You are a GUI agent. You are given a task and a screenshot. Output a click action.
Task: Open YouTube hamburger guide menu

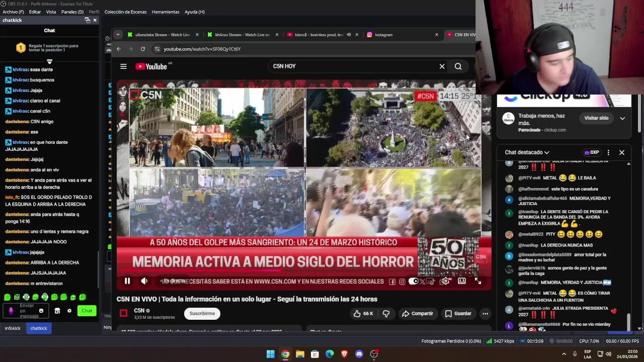click(123, 66)
